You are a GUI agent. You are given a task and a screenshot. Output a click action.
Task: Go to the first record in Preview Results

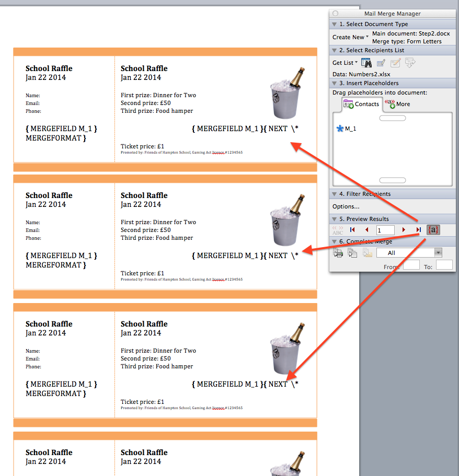[352, 230]
